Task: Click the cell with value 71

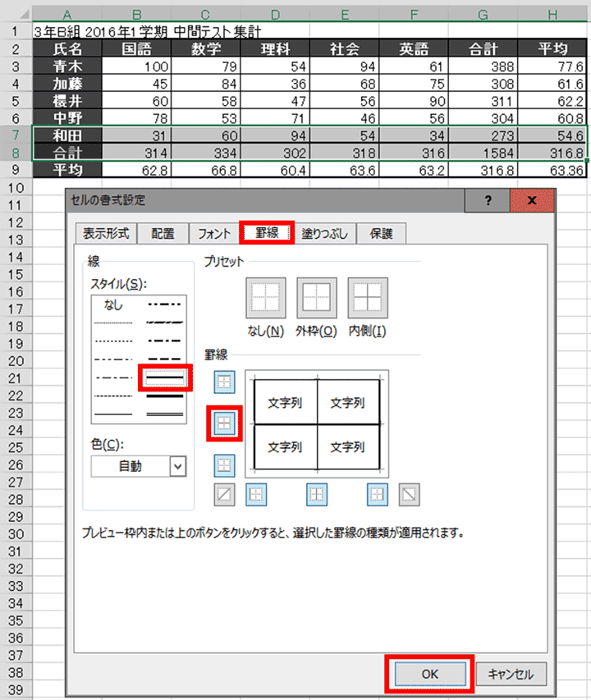Action: [x=275, y=118]
